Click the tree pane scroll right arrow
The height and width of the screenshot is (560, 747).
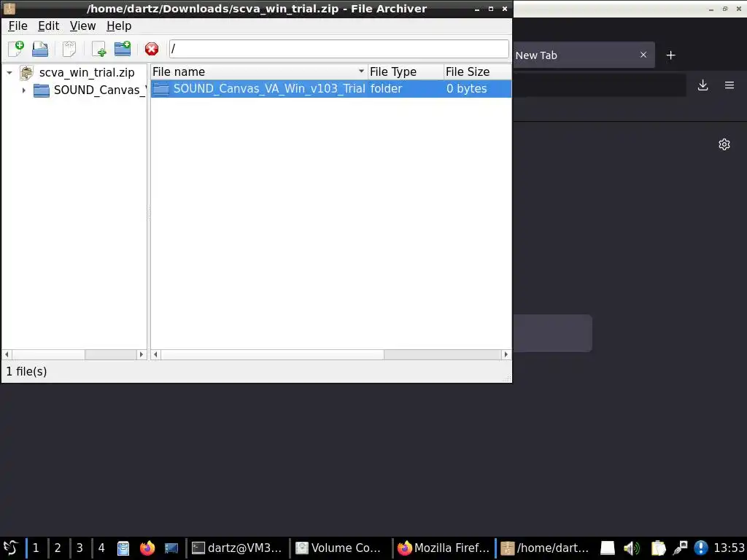pos(141,355)
